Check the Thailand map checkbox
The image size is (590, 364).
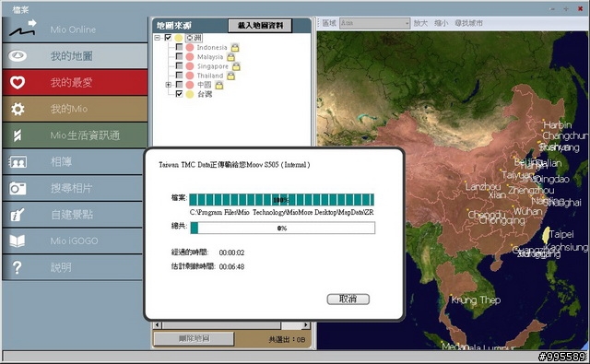point(180,76)
